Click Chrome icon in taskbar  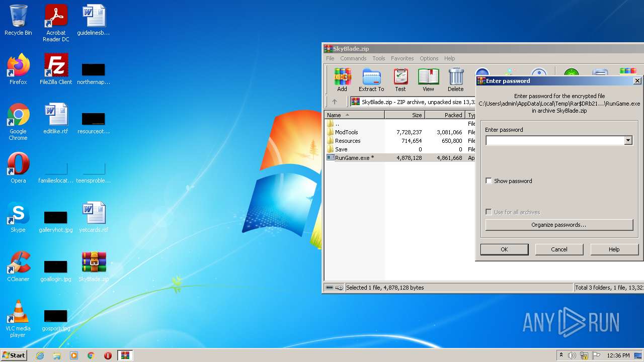pos(91,355)
